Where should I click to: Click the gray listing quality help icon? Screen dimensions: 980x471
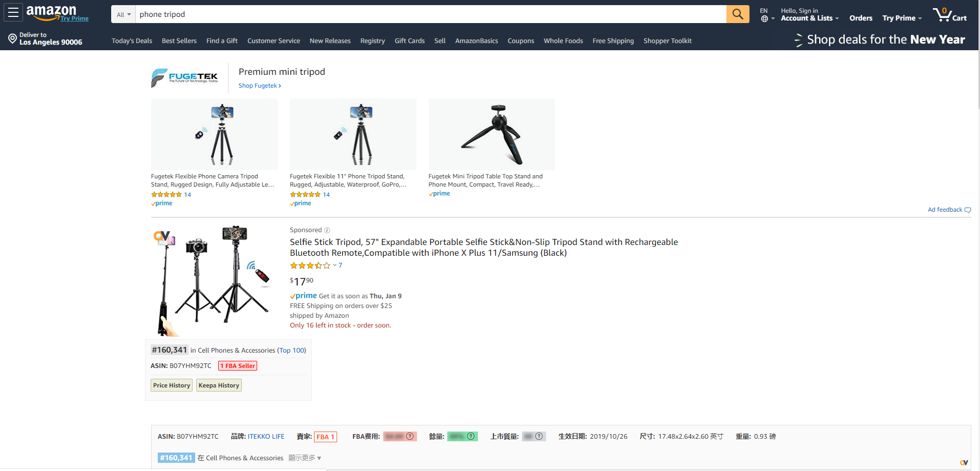(539, 437)
